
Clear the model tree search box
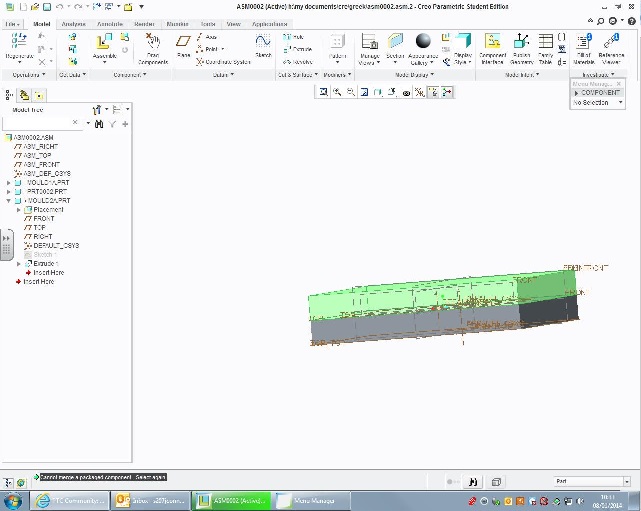click(75, 122)
